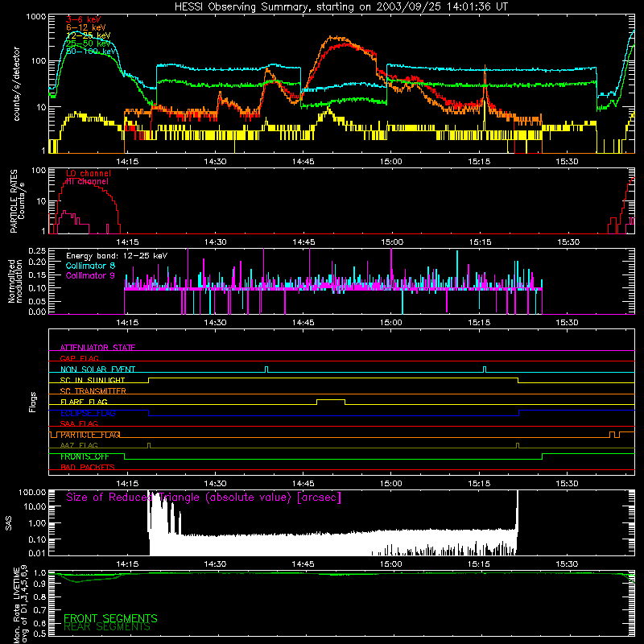Image resolution: width=644 pixels, height=644 pixels.
Task: Click the 14:45 tick under the count-rate plot
Action: click(303, 162)
